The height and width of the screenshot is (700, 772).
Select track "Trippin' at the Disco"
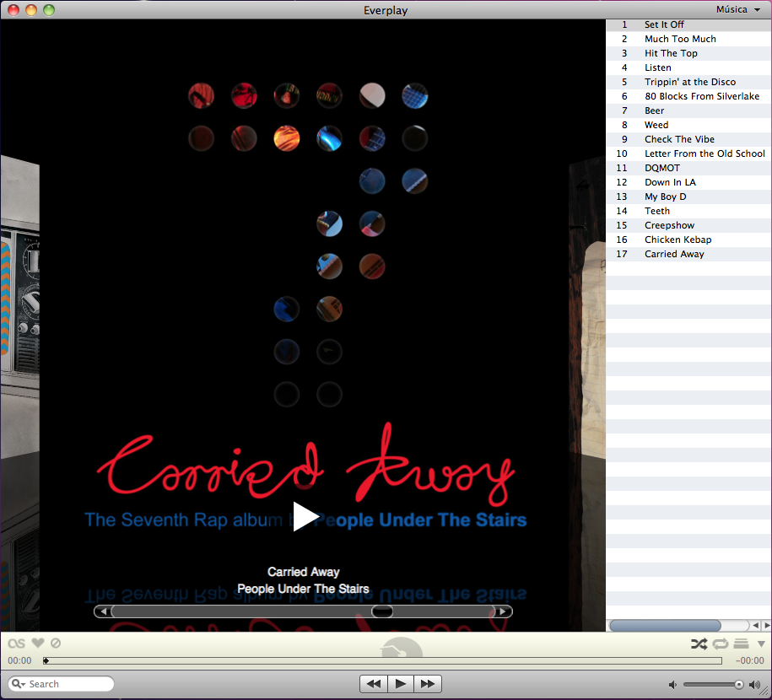pos(688,82)
